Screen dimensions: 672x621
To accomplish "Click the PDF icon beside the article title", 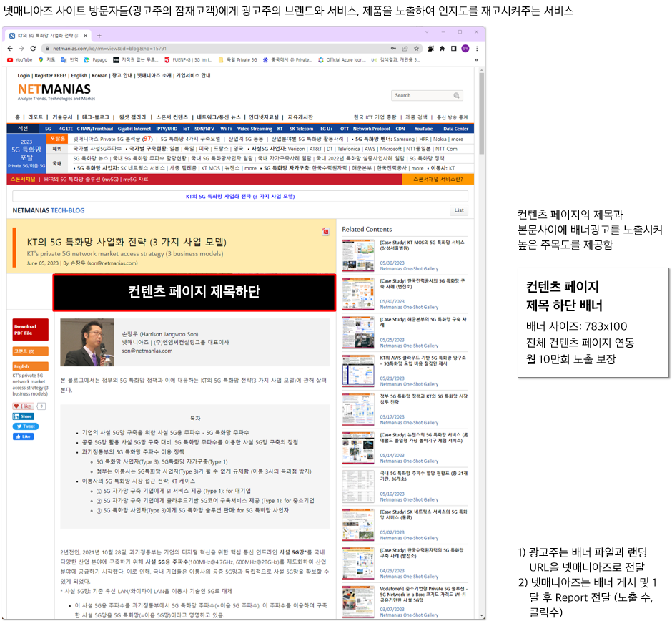I will [325, 232].
